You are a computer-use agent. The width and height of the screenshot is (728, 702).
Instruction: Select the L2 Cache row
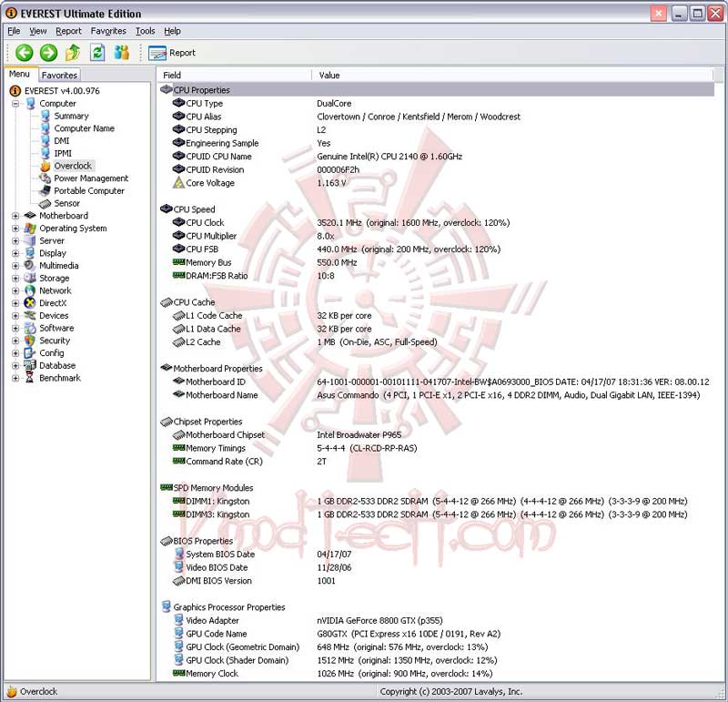[437, 342]
